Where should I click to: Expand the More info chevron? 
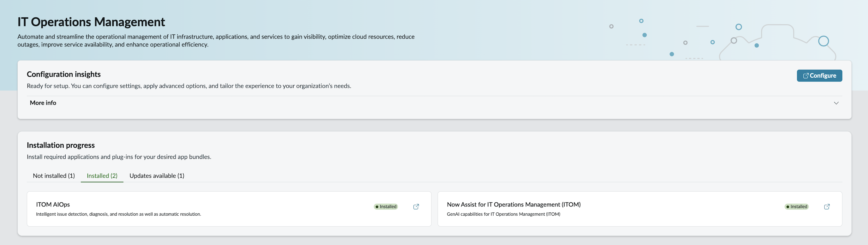tap(836, 103)
